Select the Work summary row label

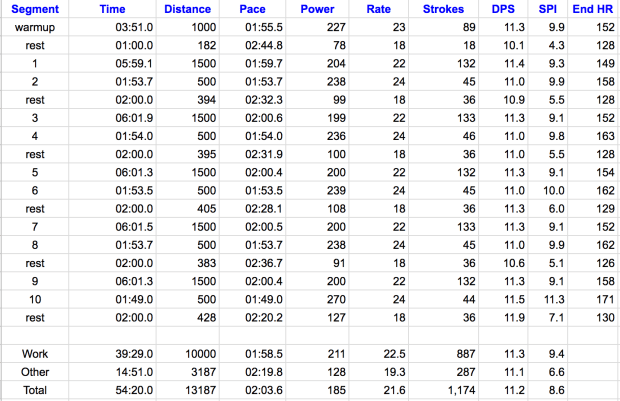click(35, 353)
